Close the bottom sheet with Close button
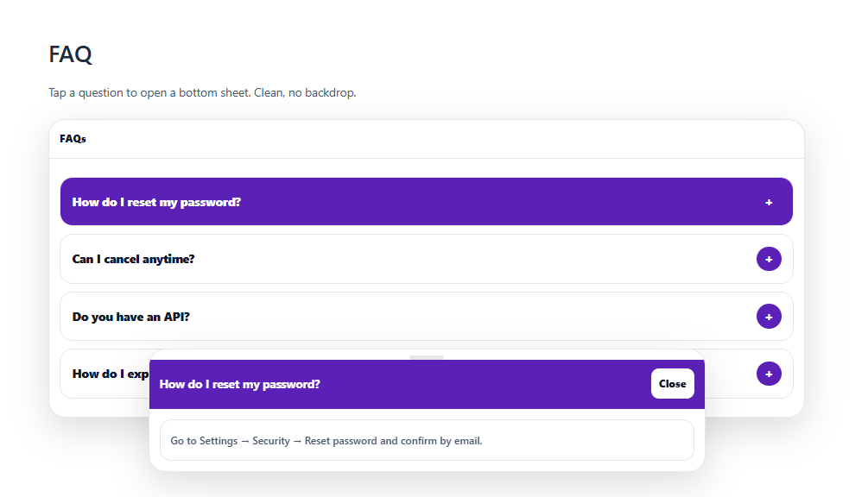This screenshot has height=497, width=868. pyautogui.click(x=672, y=384)
